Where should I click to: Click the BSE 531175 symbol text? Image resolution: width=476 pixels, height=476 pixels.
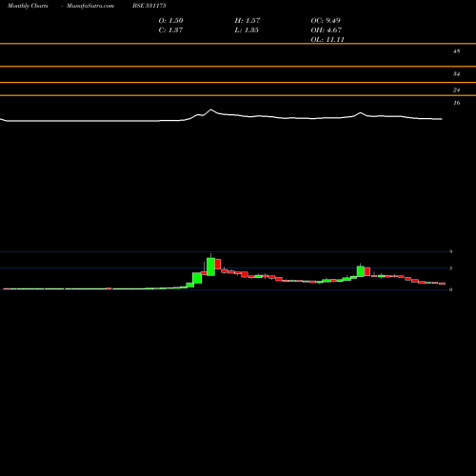point(149,6)
